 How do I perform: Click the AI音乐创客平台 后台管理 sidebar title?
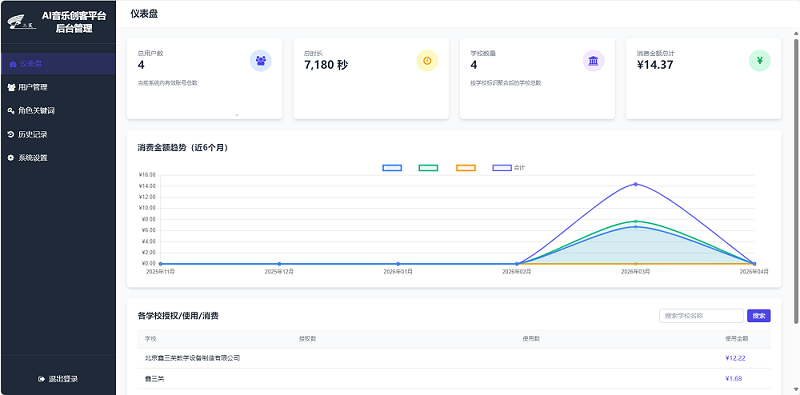pos(74,22)
